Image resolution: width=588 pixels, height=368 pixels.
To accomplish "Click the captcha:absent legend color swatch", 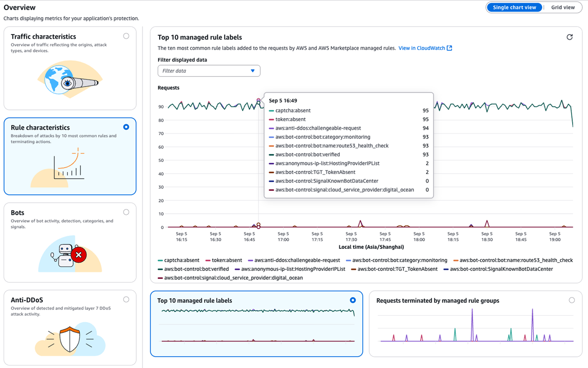I will 160,261.
